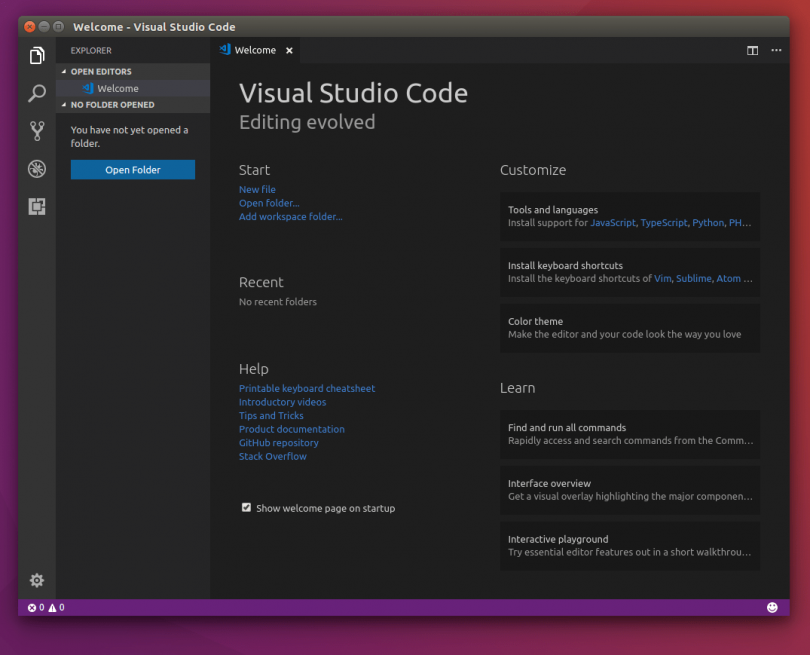Open the Explorer view in the activity bar
Viewport: 810px width, 655px height.
36,56
